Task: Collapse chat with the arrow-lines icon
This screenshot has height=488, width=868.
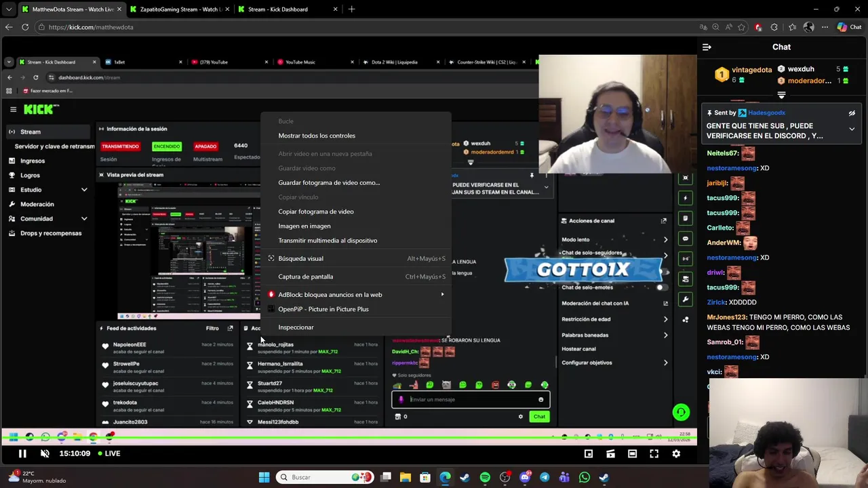Action: [x=707, y=47]
